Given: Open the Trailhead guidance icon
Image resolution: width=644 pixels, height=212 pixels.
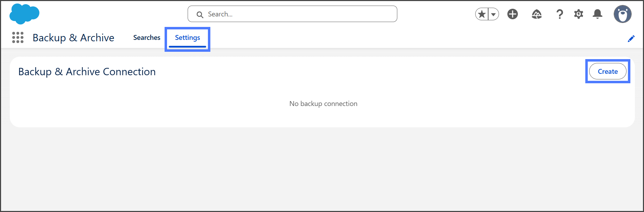Looking at the screenshot, I should 537,14.
